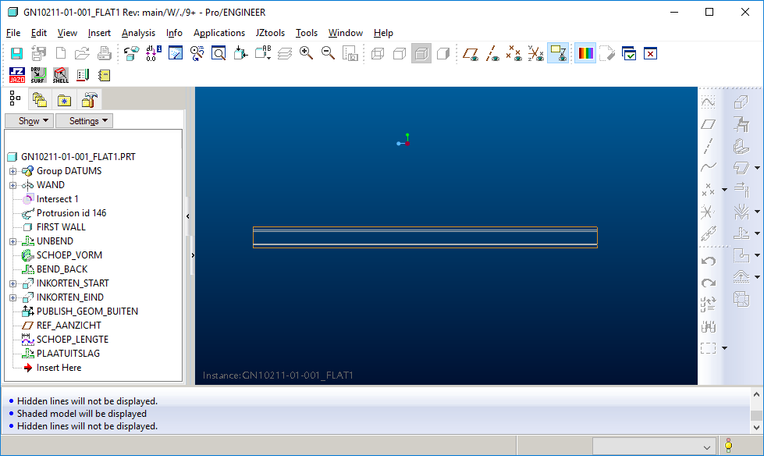The image size is (764, 456).
Task: Open the Settings dropdown in model tree
Action: click(84, 121)
